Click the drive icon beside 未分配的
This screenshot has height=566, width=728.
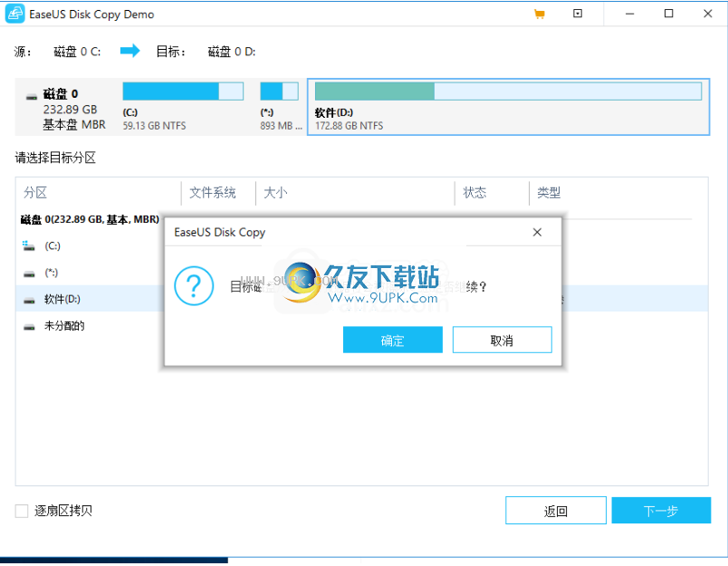coord(29,327)
